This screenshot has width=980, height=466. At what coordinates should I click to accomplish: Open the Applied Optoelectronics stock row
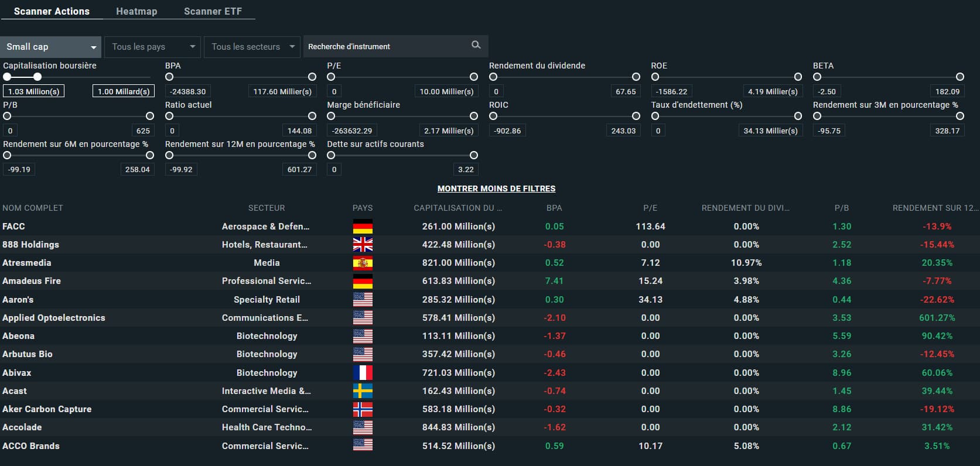pos(54,318)
